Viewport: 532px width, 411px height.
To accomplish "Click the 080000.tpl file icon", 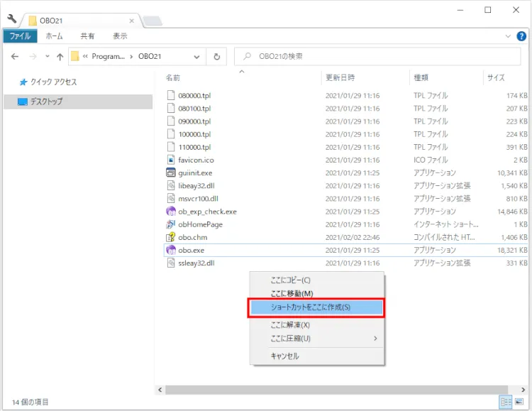I will 171,95.
